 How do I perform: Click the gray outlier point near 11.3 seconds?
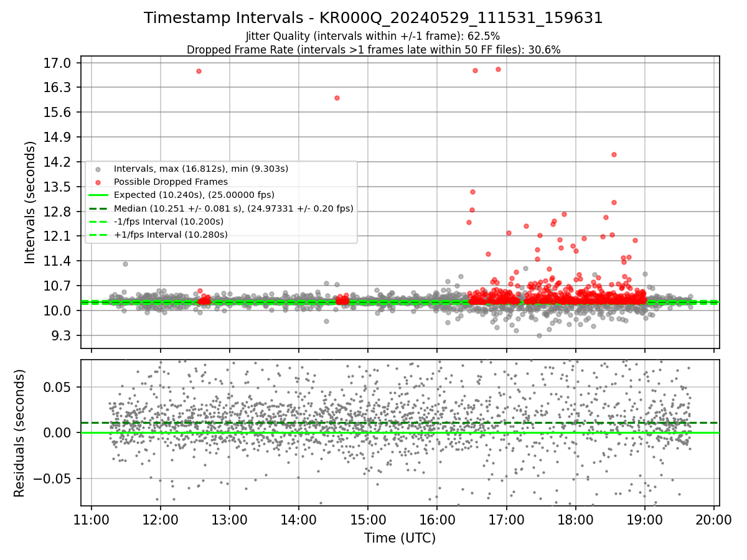(125, 264)
